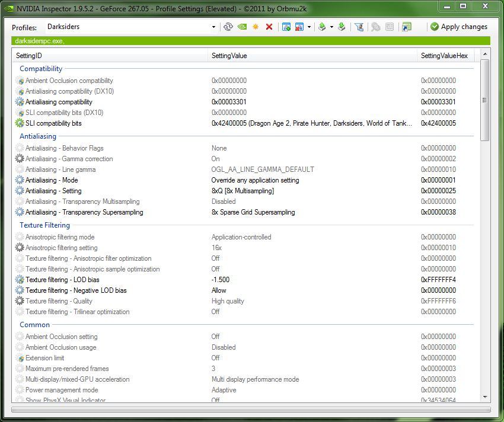Select the Compatibility group header
504x422 pixels.
[x=41, y=69]
